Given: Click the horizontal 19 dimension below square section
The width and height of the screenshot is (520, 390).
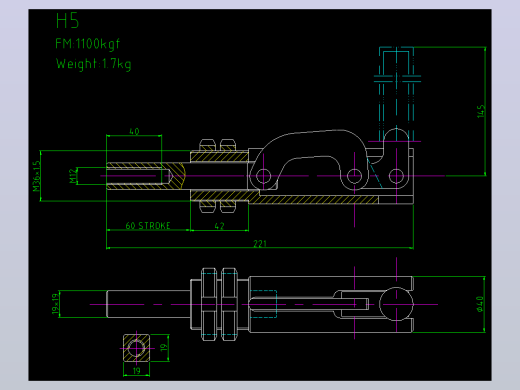Looking at the screenshot, I should point(137,371).
